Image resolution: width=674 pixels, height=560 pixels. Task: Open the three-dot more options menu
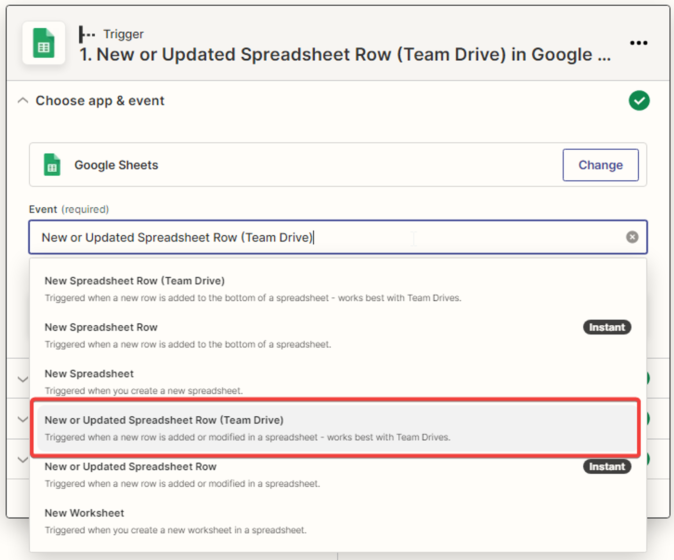point(639,43)
